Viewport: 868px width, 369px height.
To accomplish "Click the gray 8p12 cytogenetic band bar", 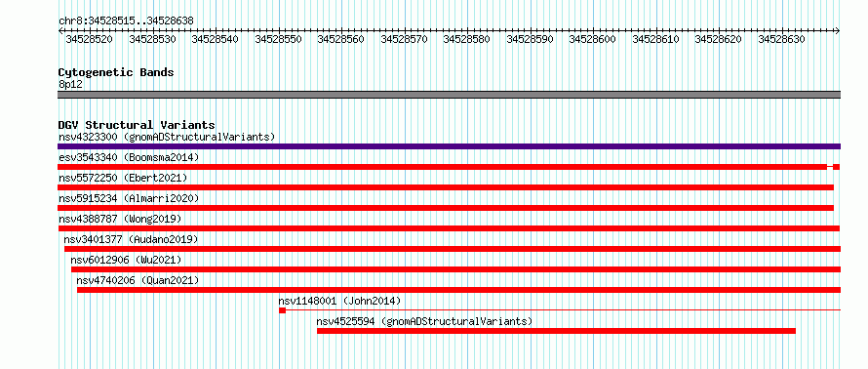I will [x=449, y=95].
